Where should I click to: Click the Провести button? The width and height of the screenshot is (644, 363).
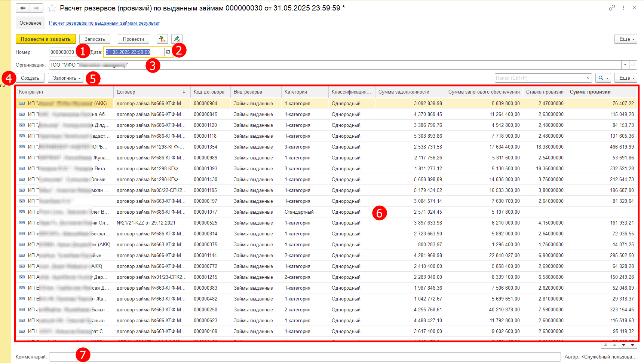click(x=134, y=39)
